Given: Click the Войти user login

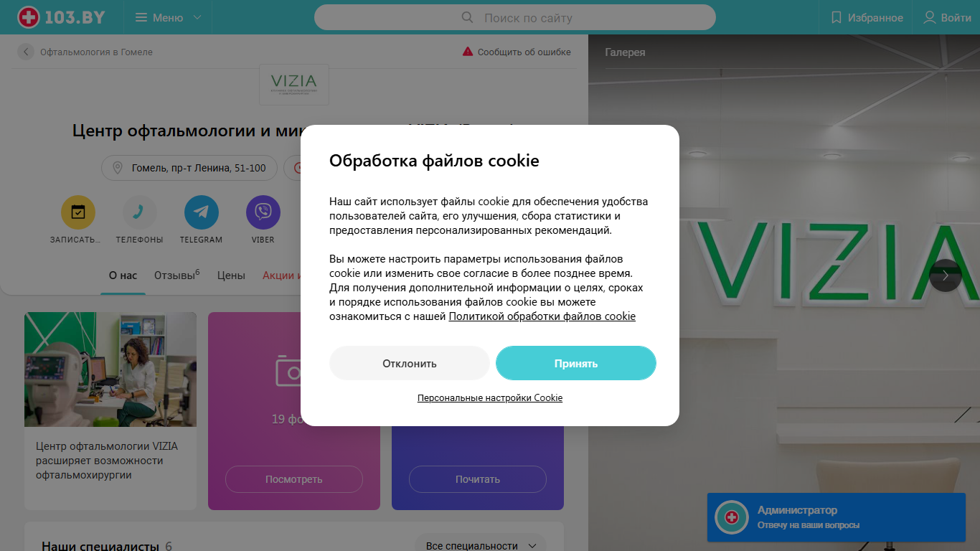Looking at the screenshot, I should [947, 17].
